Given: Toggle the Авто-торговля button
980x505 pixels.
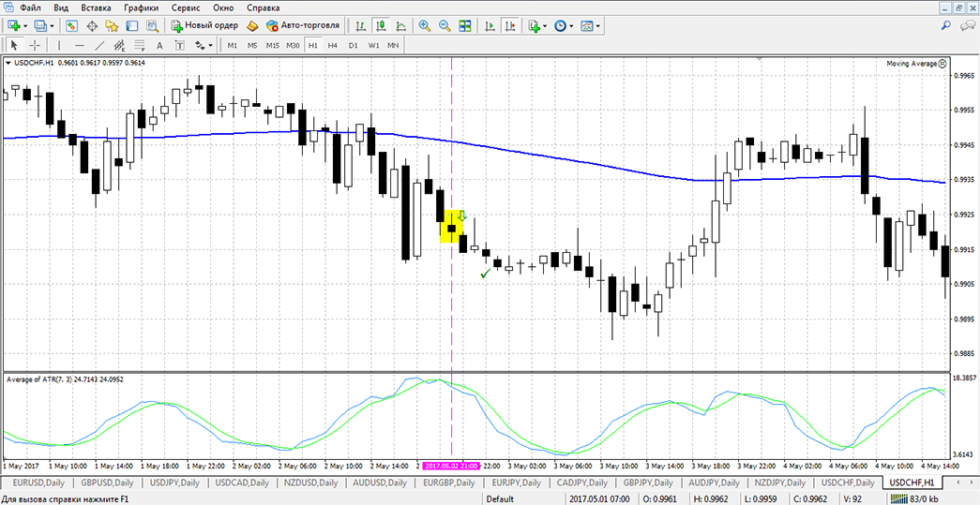Looking at the screenshot, I should (x=303, y=25).
